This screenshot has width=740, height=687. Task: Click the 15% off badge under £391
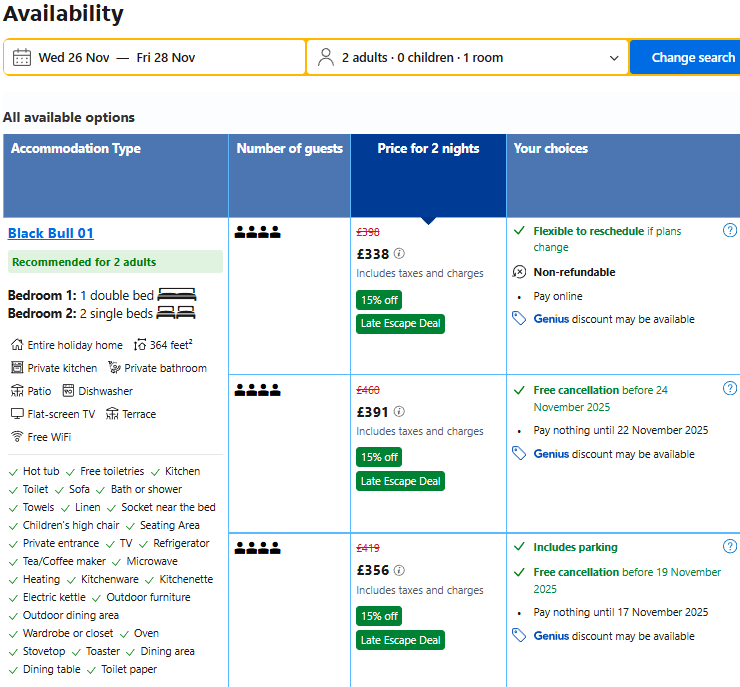(379, 457)
